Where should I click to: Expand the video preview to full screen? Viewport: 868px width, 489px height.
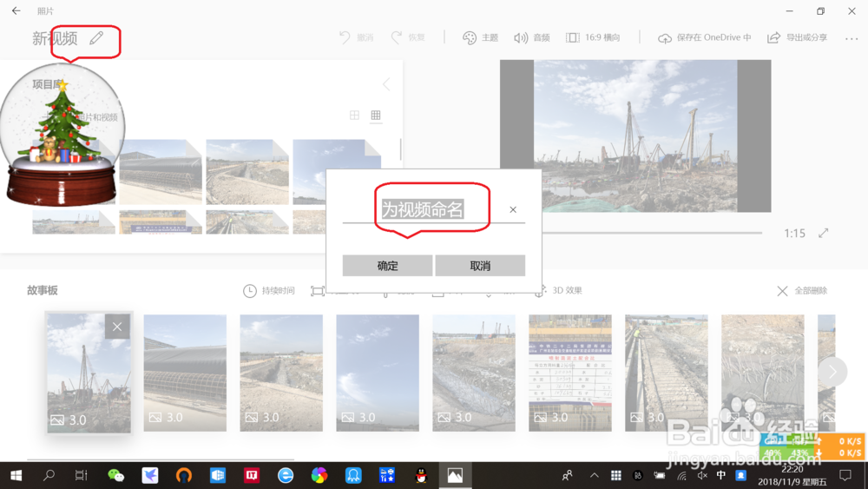tap(823, 233)
